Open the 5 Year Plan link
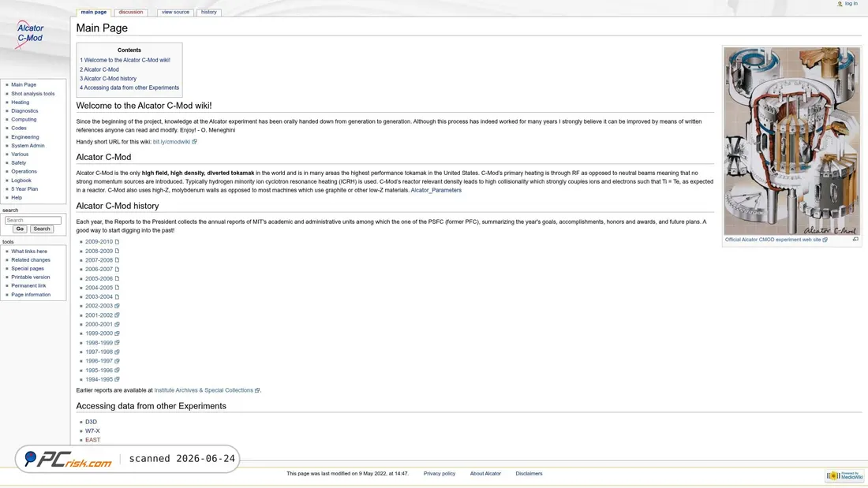 [x=24, y=188]
